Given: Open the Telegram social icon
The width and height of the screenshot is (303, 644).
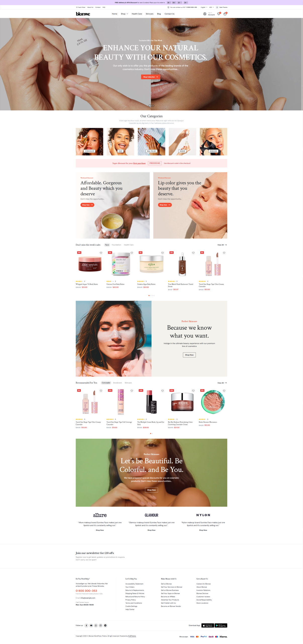Looking at the screenshot, I should point(105,625).
